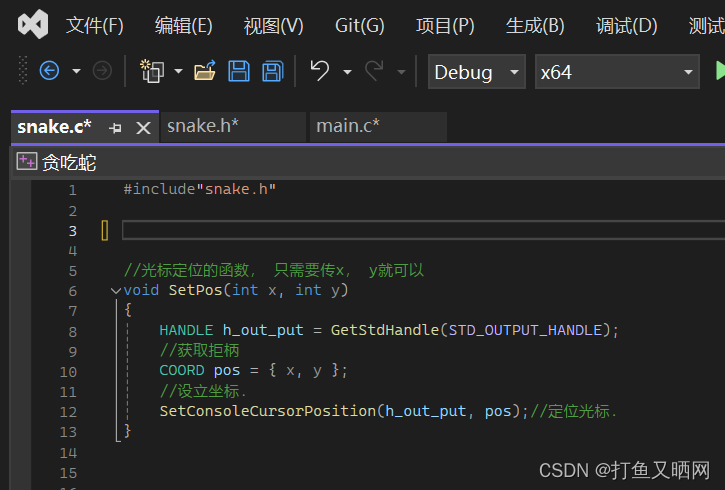The height and width of the screenshot is (490, 725).
Task: Click SetConsoleCursorPosition call
Action: point(268,411)
